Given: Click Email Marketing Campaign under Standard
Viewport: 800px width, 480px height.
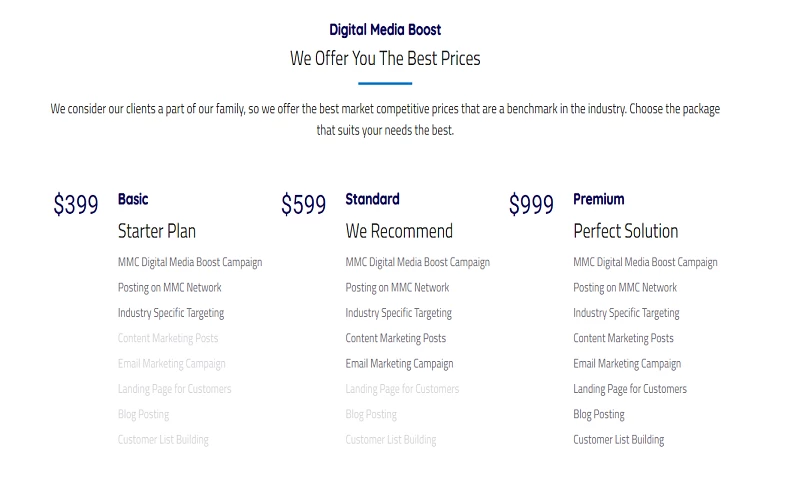Looking at the screenshot, I should click(399, 364).
